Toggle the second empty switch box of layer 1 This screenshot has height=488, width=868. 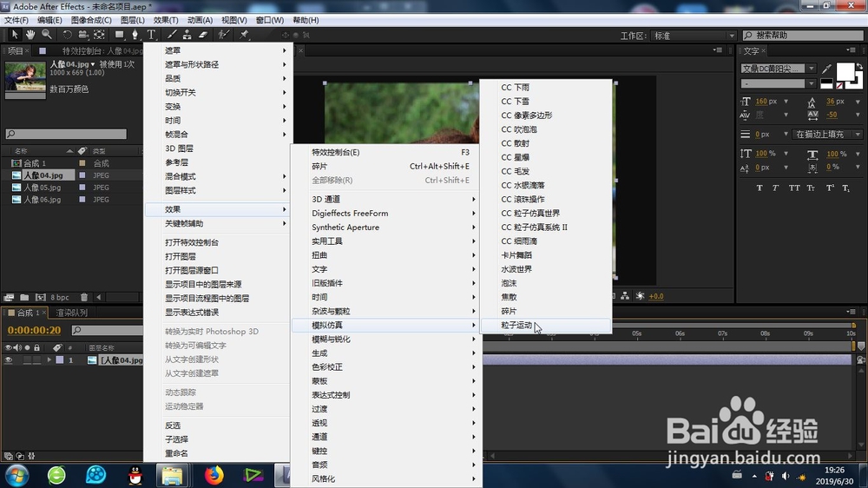pyautogui.click(x=36, y=360)
